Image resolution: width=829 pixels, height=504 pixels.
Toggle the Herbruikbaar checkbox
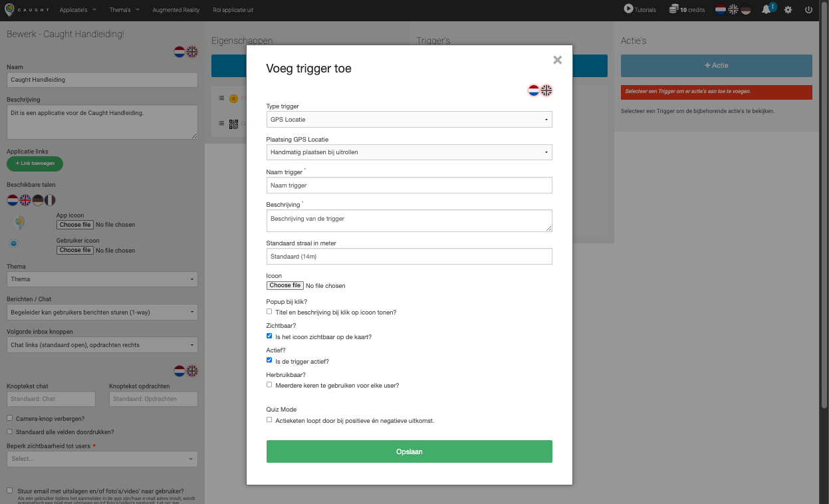point(269,384)
